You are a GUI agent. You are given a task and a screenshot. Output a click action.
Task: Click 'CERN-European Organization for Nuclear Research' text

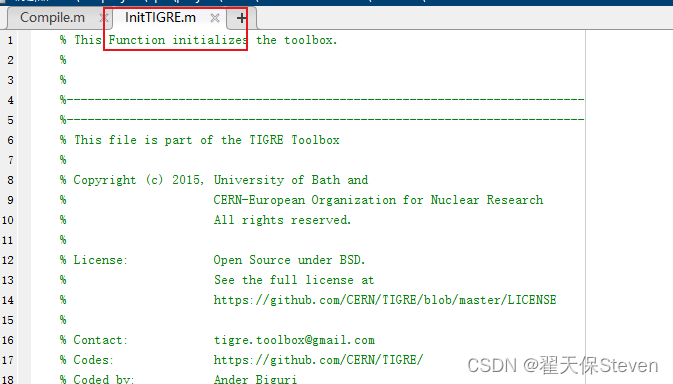pos(378,200)
